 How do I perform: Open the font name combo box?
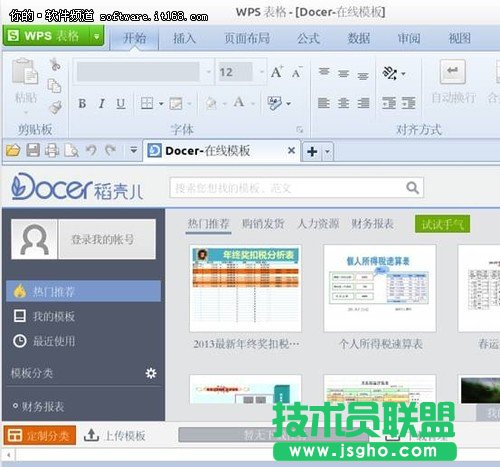144,72
